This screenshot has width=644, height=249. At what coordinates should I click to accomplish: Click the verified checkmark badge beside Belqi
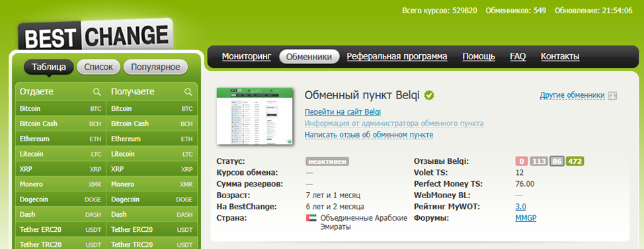pos(430,96)
